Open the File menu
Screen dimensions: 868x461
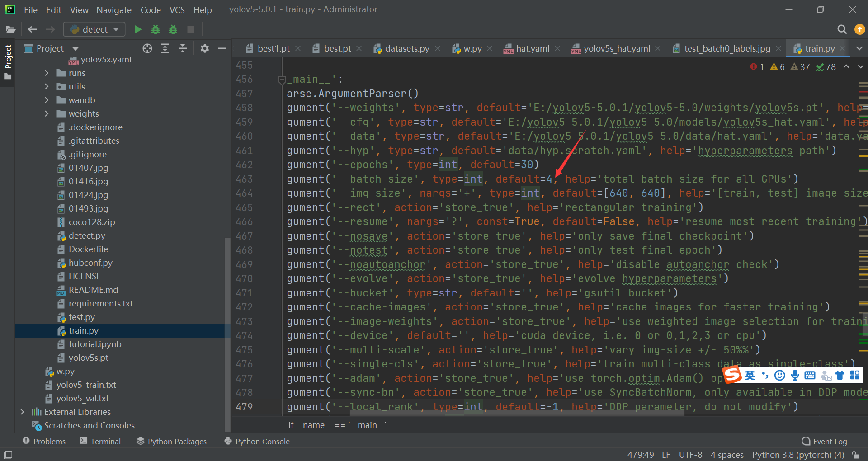[x=30, y=9]
